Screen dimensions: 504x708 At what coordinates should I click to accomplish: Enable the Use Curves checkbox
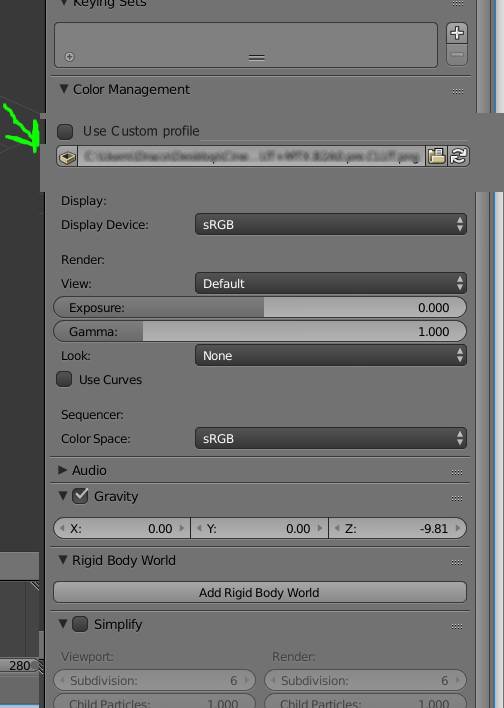tap(64, 379)
